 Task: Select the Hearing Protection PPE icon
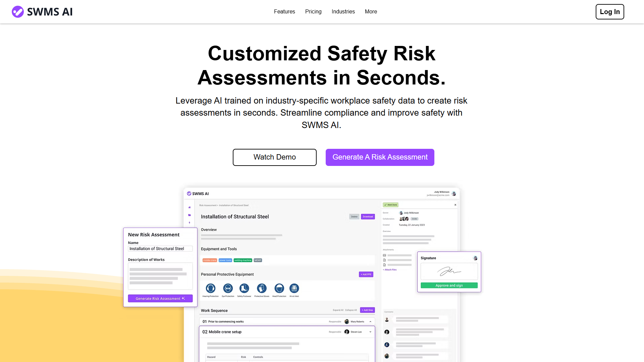211,288
